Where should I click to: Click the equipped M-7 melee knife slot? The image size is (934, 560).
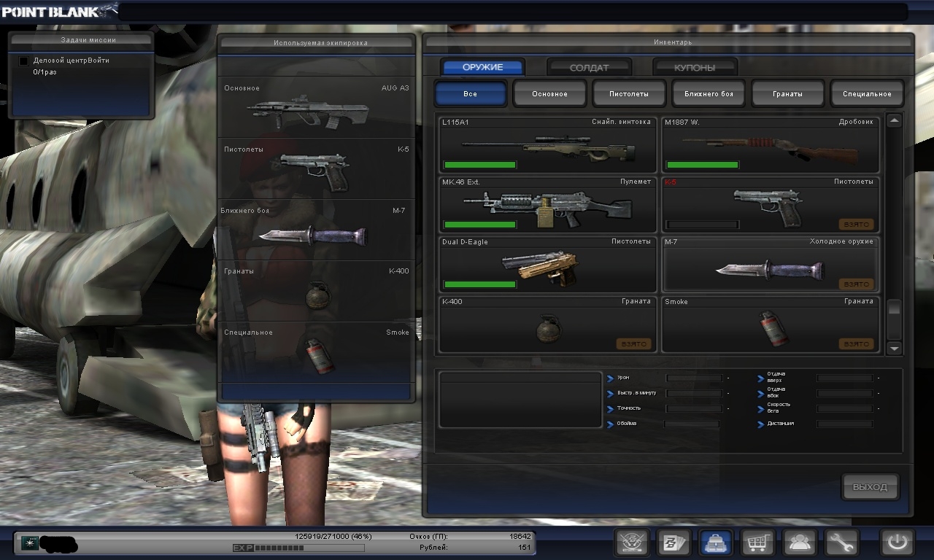[317, 230]
